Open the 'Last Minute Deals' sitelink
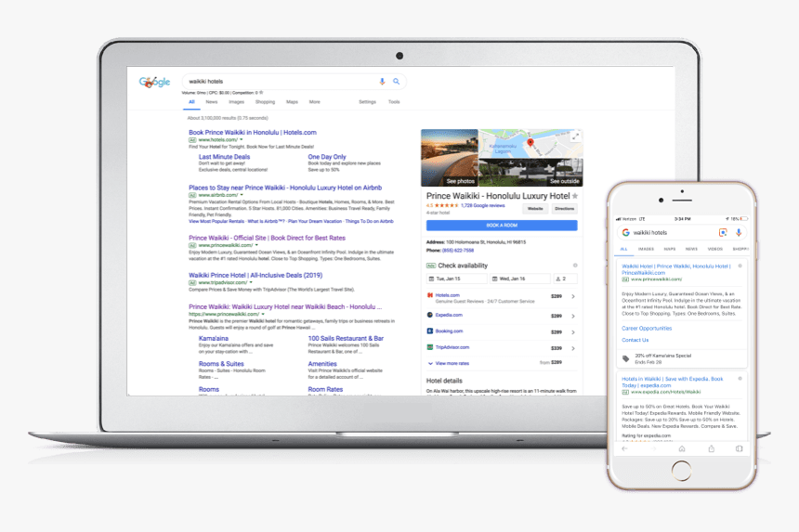The image size is (799, 532). pyautogui.click(x=224, y=157)
